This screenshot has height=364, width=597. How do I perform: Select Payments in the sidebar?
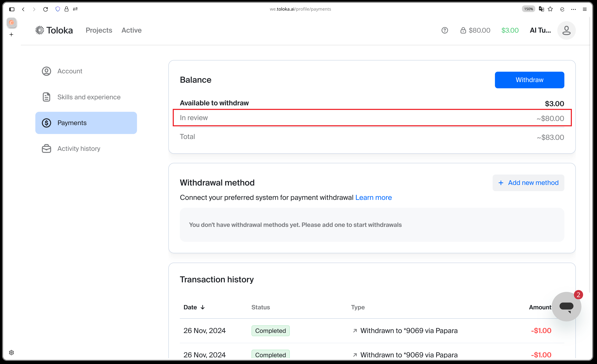click(86, 123)
